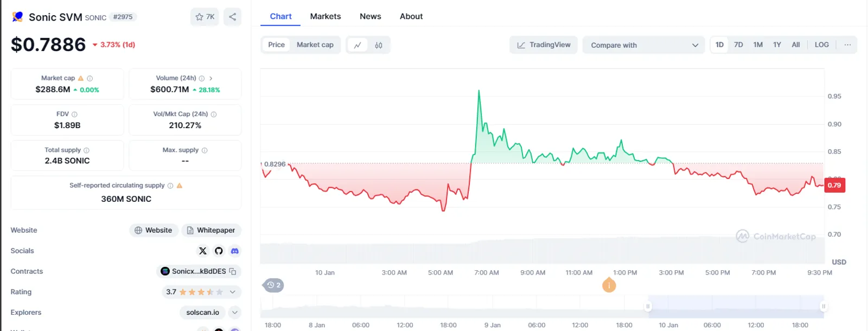Open the X (Twitter) social link
868x331 pixels.
pos(203,251)
